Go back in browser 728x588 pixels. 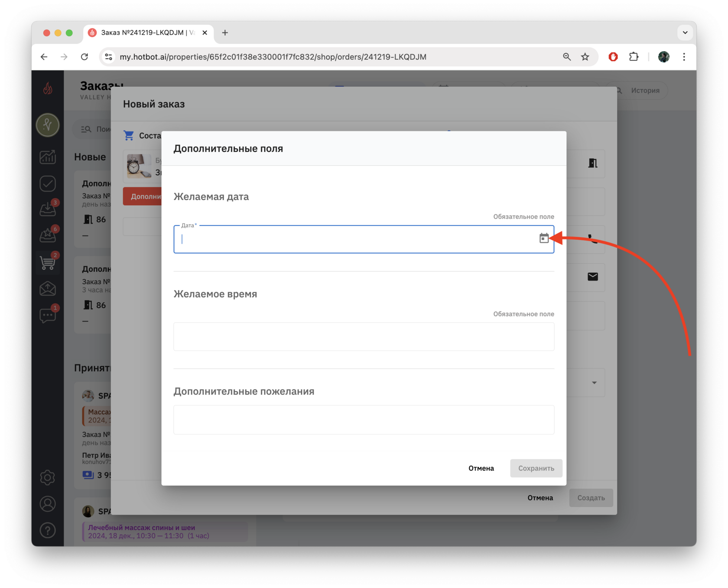[x=44, y=57]
